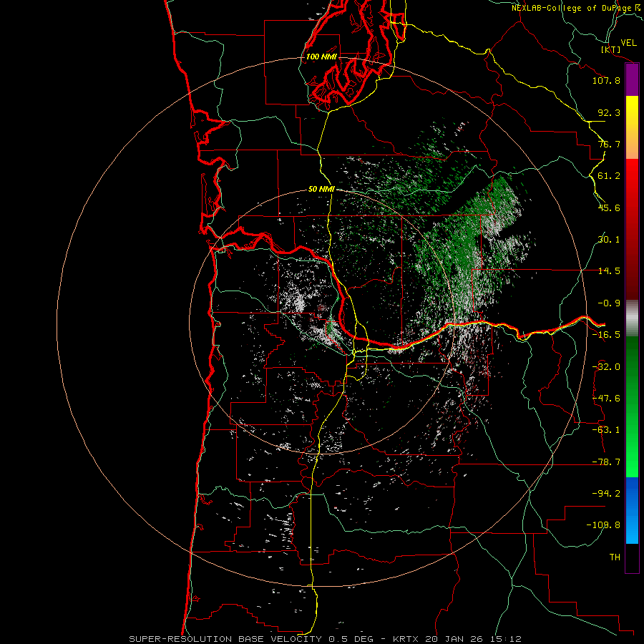The height and width of the screenshot is (644, 644).
Task: Click the -63.1 legend value
Action: point(606,430)
